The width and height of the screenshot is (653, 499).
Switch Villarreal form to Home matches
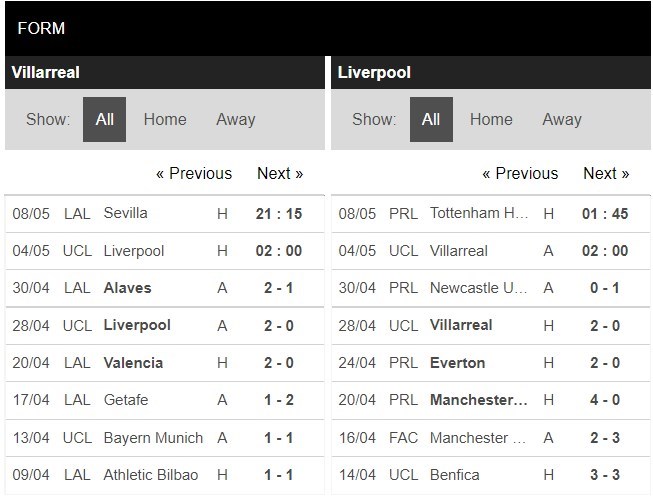click(x=165, y=120)
